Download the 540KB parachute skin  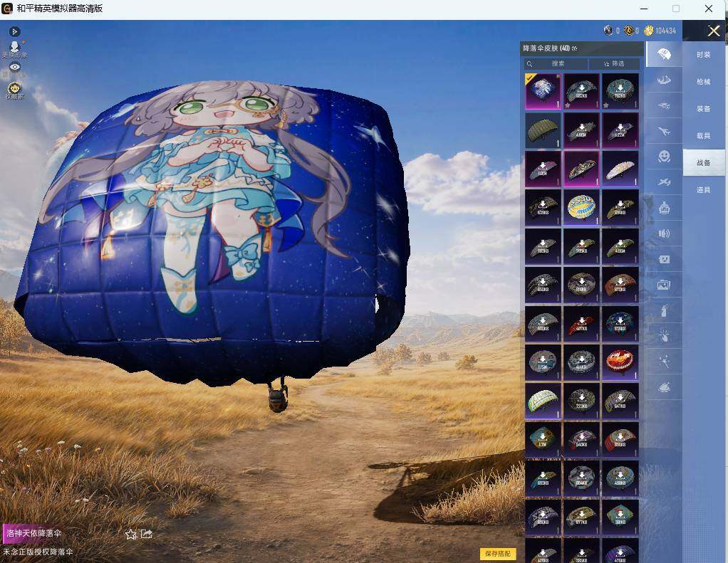point(581,440)
